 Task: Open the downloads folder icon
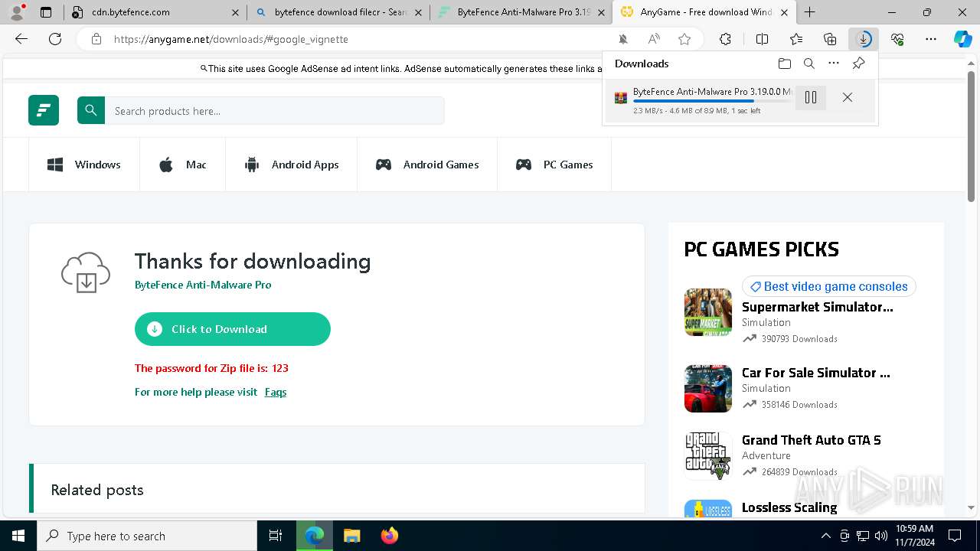point(784,64)
